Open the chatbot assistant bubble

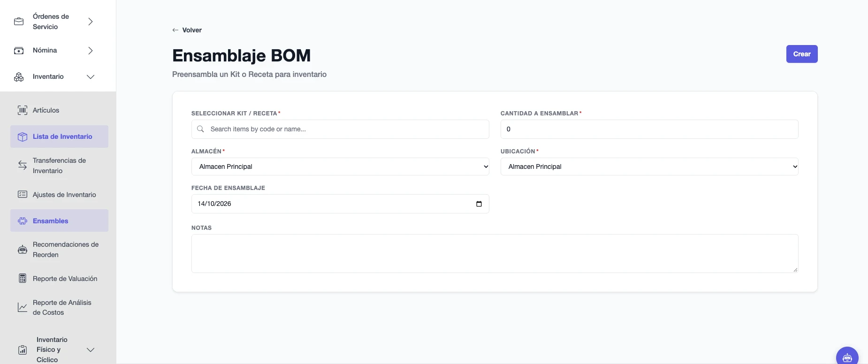tap(847, 357)
